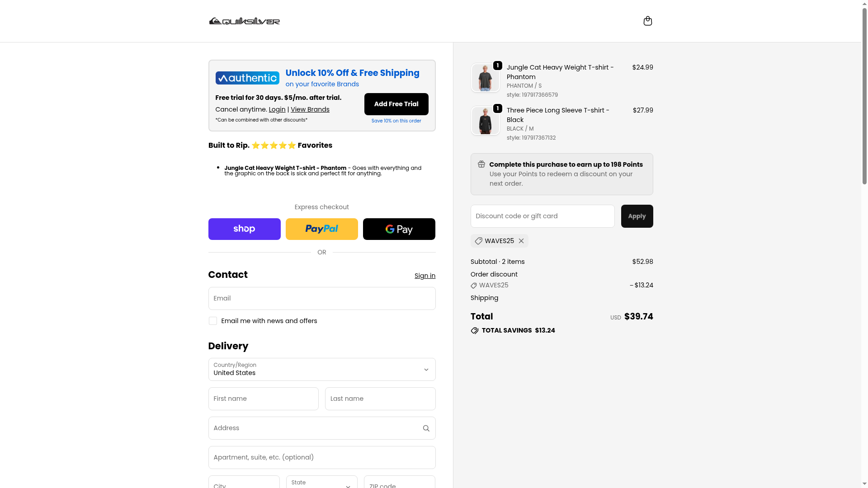The height and width of the screenshot is (488, 868).
Task: Check 'Email me with news and offers'
Action: 213,321
